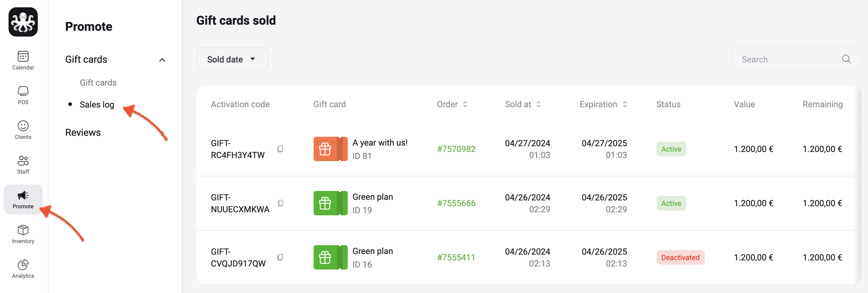Select the Gift cards submenu item
868x293 pixels.
[98, 83]
